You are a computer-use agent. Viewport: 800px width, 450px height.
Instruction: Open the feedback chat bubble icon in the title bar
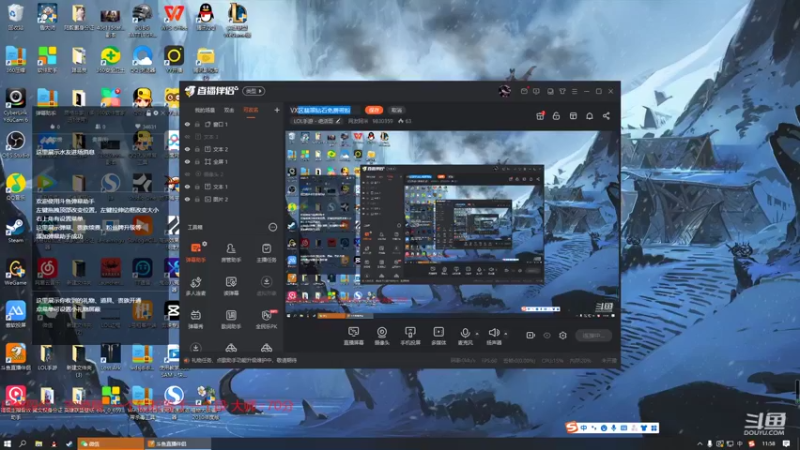click(x=536, y=91)
